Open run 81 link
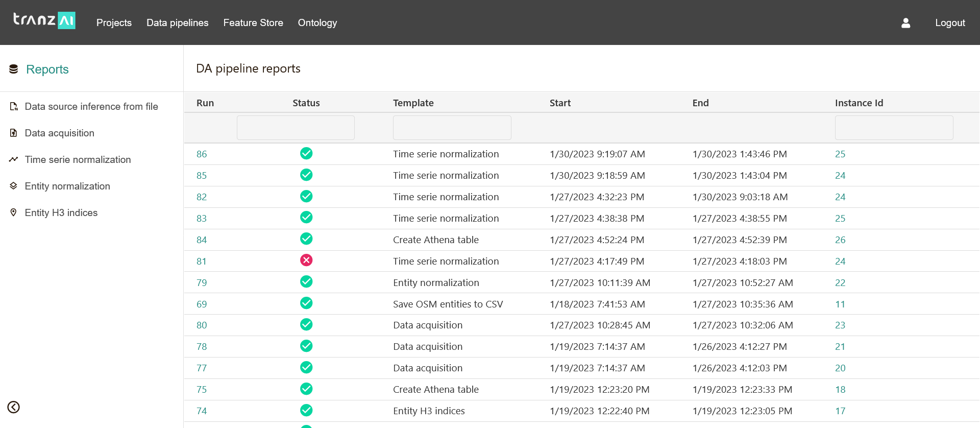This screenshot has height=428, width=980. coord(202,261)
